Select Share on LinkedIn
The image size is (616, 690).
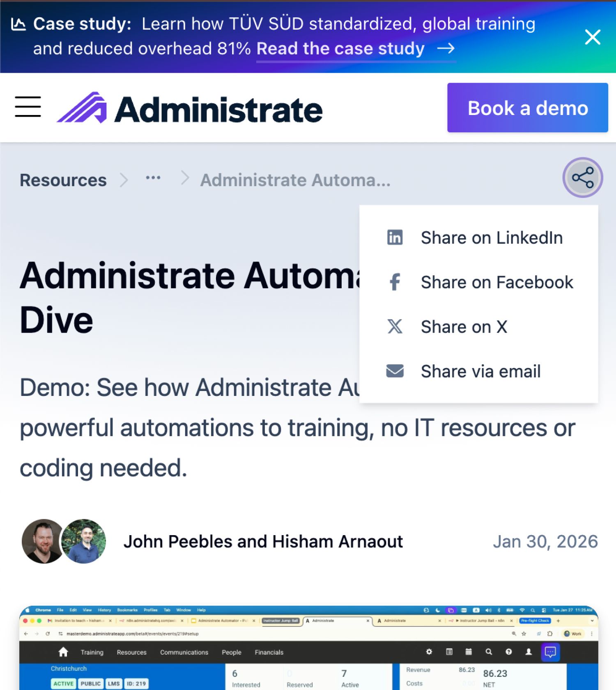click(x=478, y=238)
